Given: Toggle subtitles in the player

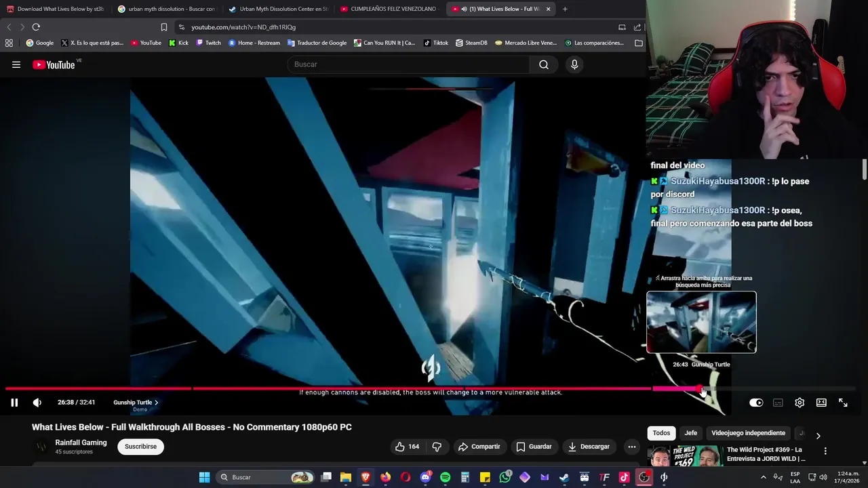Looking at the screenshot, I should [x=778, y=403].
